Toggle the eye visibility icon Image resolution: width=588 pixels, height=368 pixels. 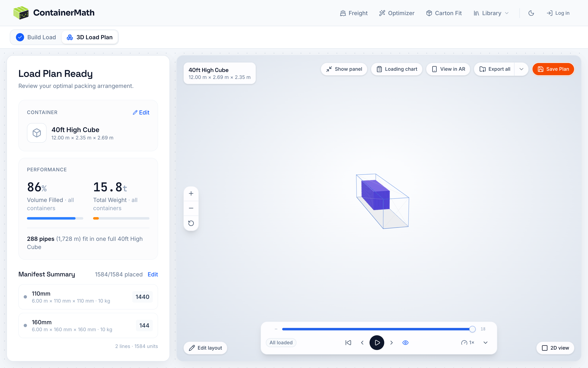click(x=405, y=343)
